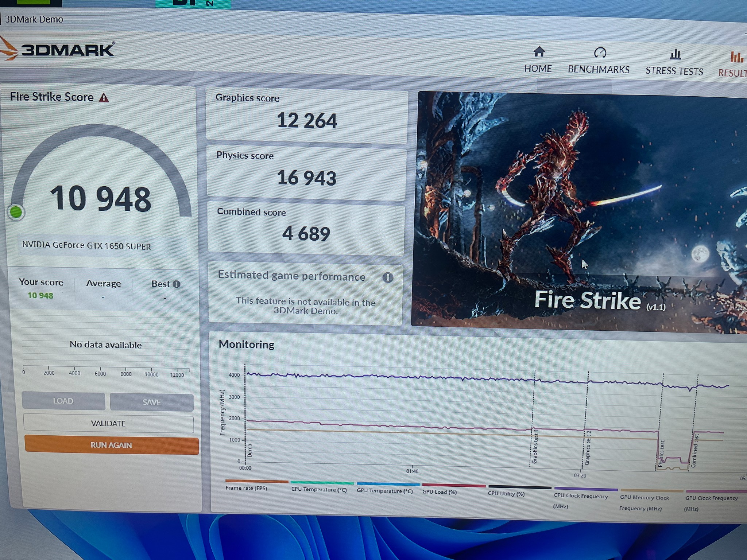The height and width of the screenshot is (560, 747).
Task: Click the 3DMark Demo window title
Action: point(34,19)
